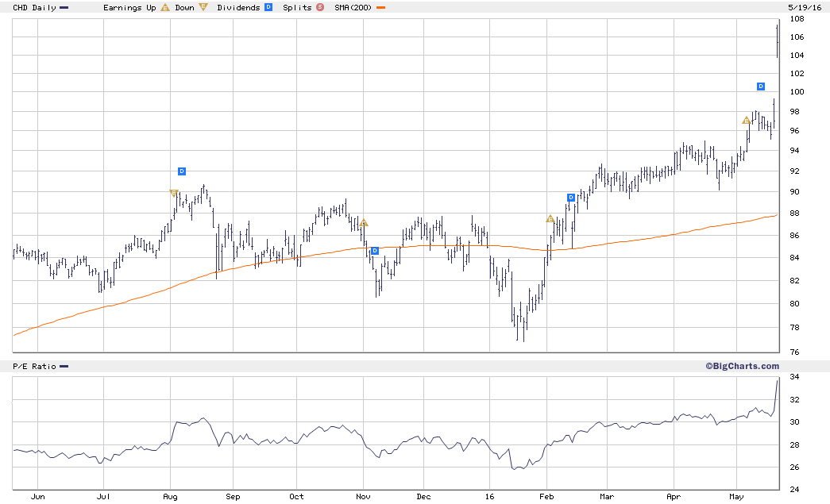Select the February dividend D marker
This screenshot has width=830, height=504.
point(570,198)
